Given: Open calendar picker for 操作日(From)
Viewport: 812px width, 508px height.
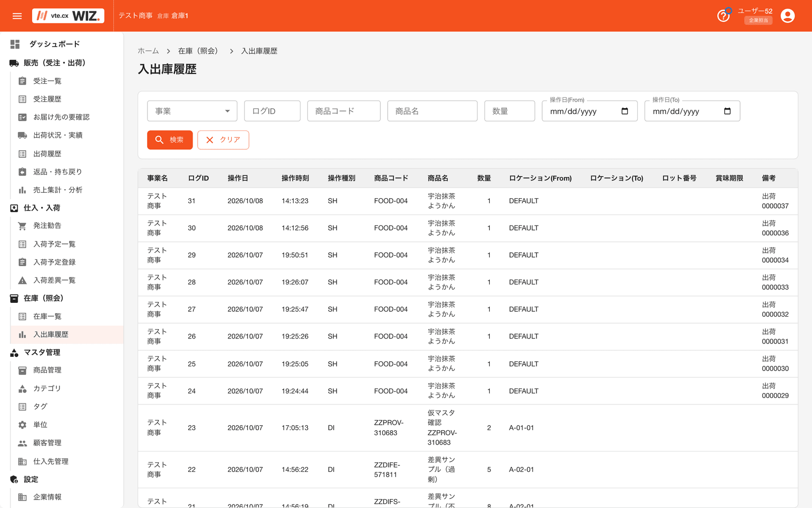Looking at the screenshot, I should [625, 111].
